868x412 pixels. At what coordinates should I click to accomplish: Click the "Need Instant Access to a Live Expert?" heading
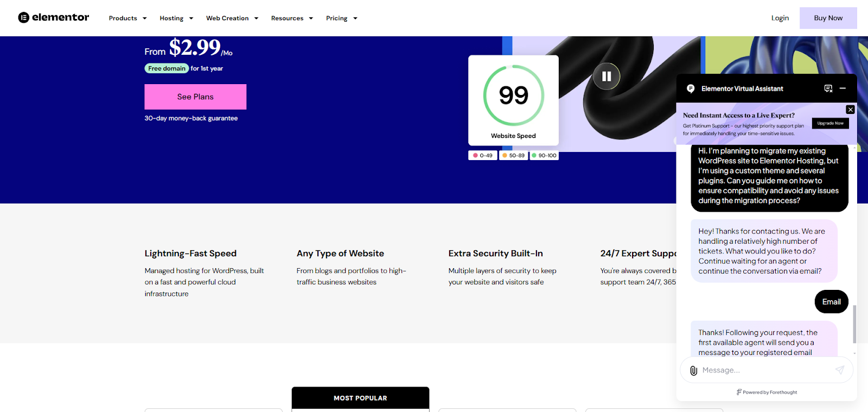pyautogui.click(x=738, y=115)
